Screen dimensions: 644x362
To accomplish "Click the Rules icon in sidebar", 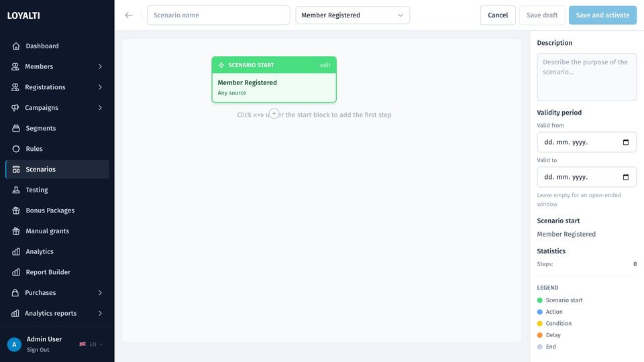I will coord(16,149).
